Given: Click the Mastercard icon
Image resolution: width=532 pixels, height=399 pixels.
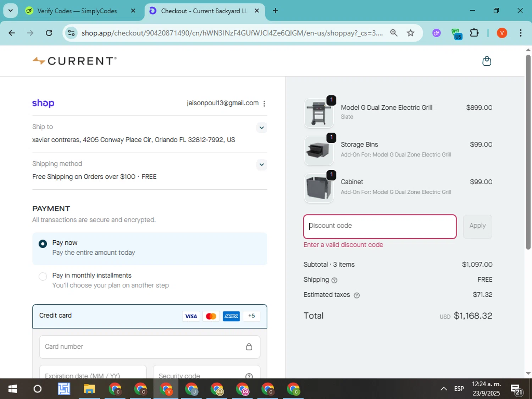Looking at the screenshot, I should pos(211,316).
